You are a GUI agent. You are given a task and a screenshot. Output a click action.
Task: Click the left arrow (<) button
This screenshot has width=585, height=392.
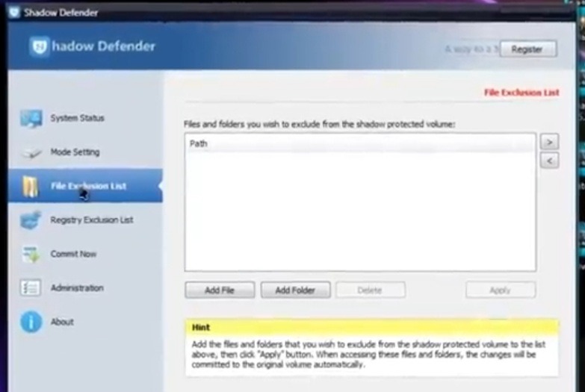(x=549, y=161)
